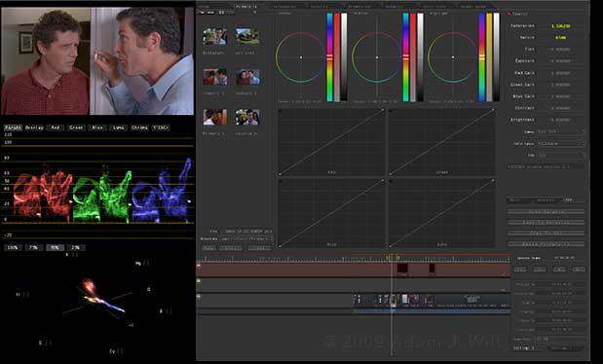The width and height of the screenshot is (603, 364).
Task: Click the Copy To Selected button
Action: click(x=546, y=222)
